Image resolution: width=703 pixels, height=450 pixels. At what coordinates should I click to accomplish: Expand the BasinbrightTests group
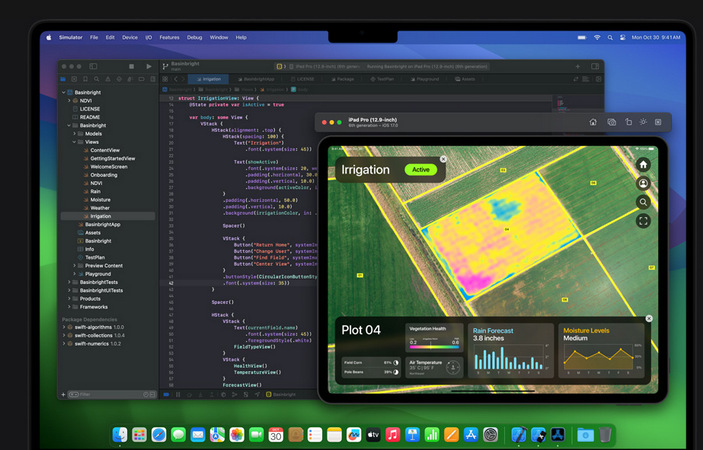(x=69, y=282)
